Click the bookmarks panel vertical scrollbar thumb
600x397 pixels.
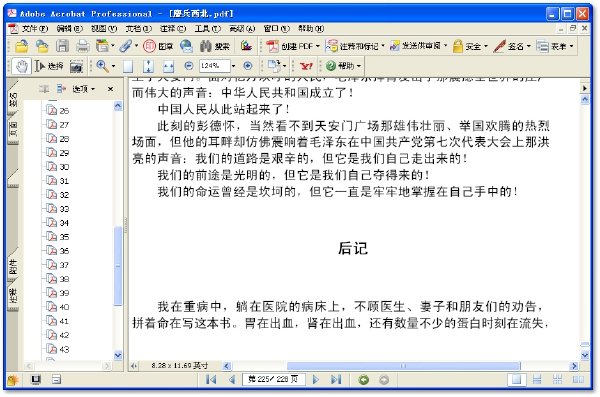pos(118,266)
